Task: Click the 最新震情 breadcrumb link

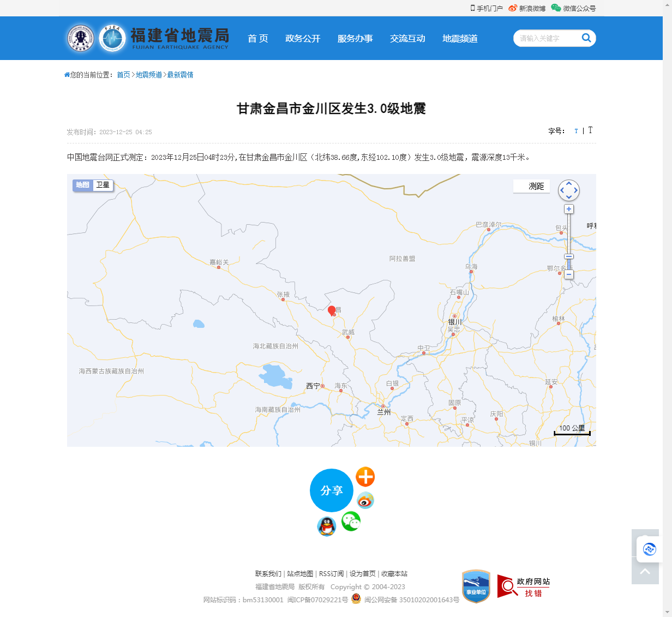Action: click(180, 75)
